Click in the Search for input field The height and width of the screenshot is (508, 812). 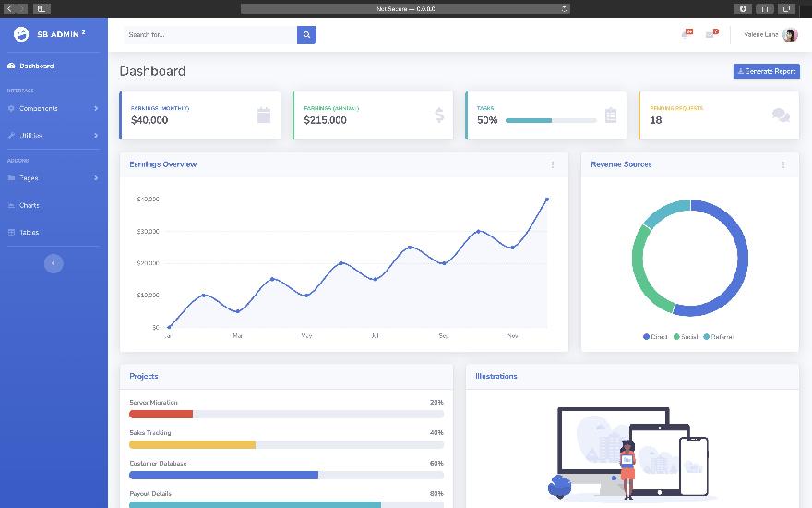(x=210, y=35)
